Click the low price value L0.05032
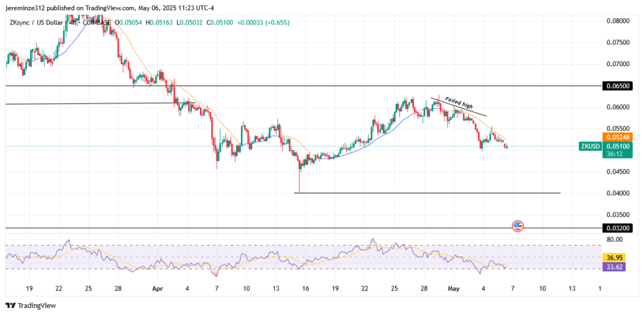This screenshot has width=644, height=315. tap(190, 23)
